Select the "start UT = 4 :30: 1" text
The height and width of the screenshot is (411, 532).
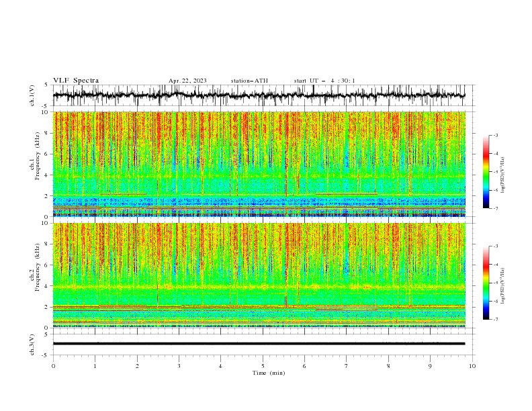click(324, 81)
